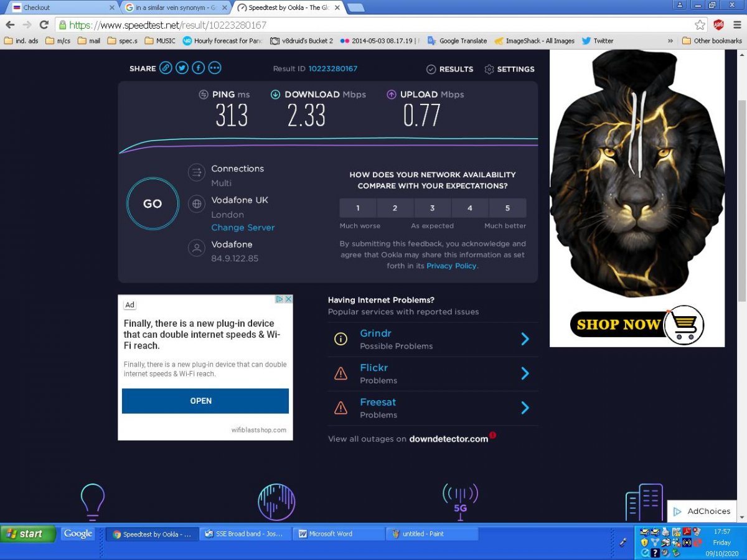Rate network availability as 2
The image size is (747, 560).
(x=395, y=208)
